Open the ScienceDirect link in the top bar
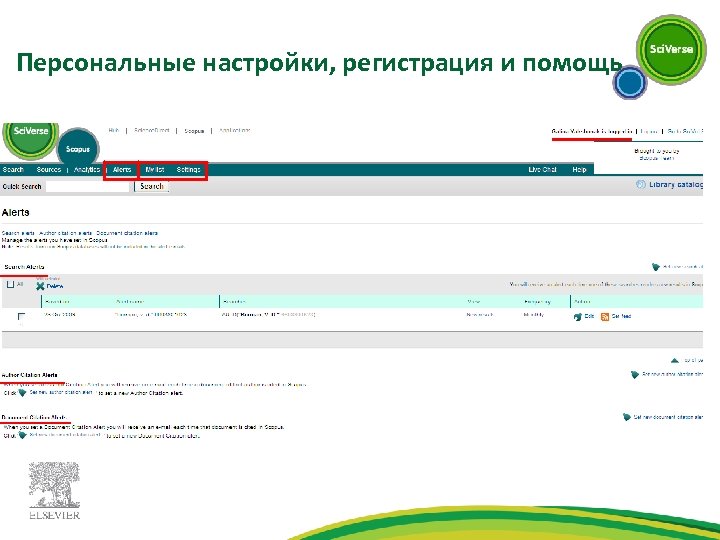Screen dimensions: 720x540 (152, 130)
